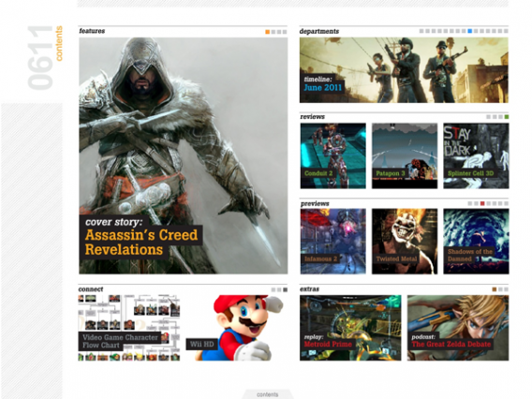Open the Metroid Prime replay tile

coord(350,328)
